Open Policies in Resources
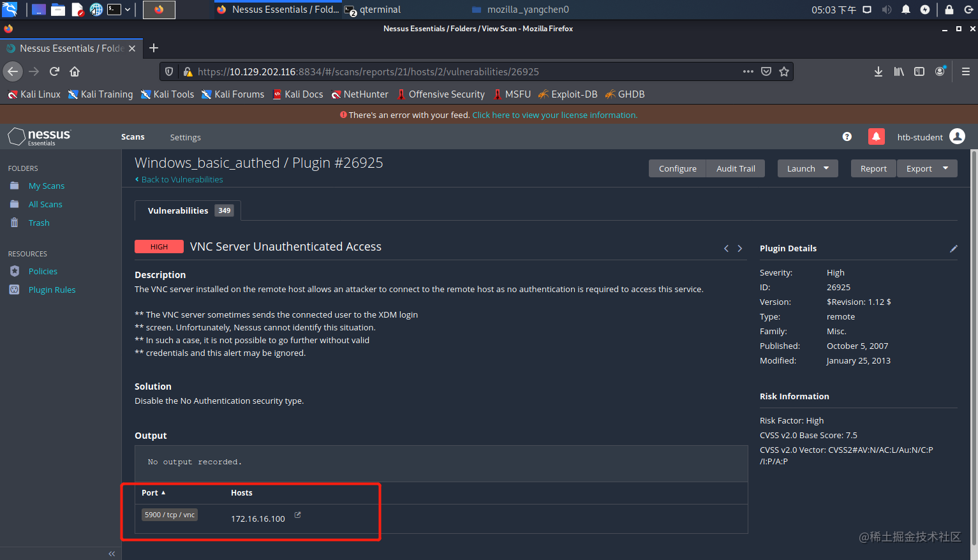 (x=43, y=271)
